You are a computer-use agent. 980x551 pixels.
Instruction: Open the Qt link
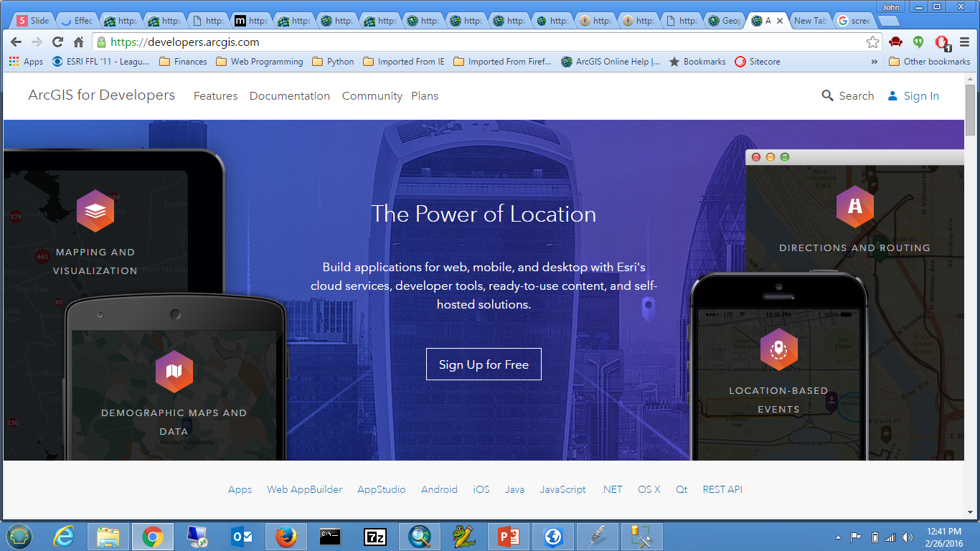click(682, 489)
